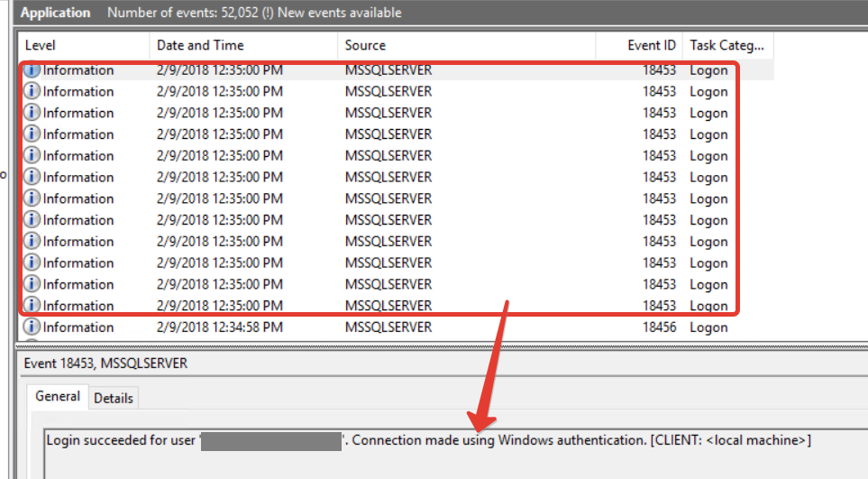Click the Information icon in the second event row
This screenshot has width=868, height=479.
[x=32, y=91]
